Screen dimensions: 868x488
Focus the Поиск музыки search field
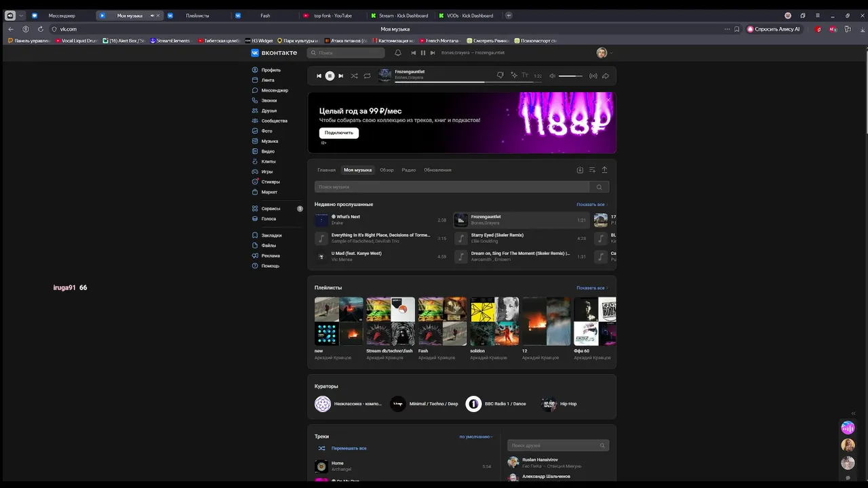click(452, 187)
